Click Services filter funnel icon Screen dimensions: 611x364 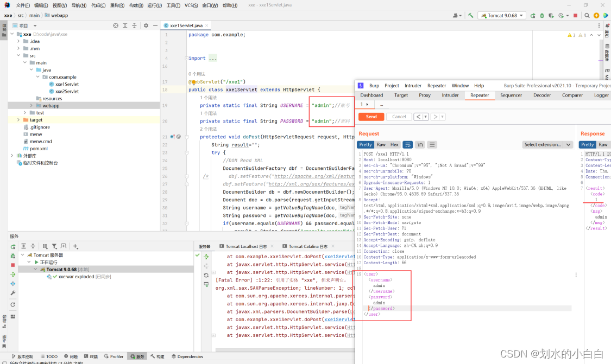(54, 246)
